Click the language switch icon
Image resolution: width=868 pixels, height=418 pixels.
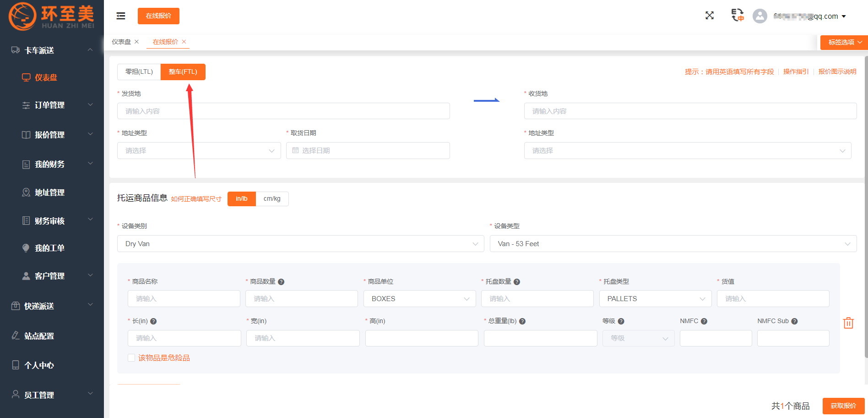pos(737,16)
